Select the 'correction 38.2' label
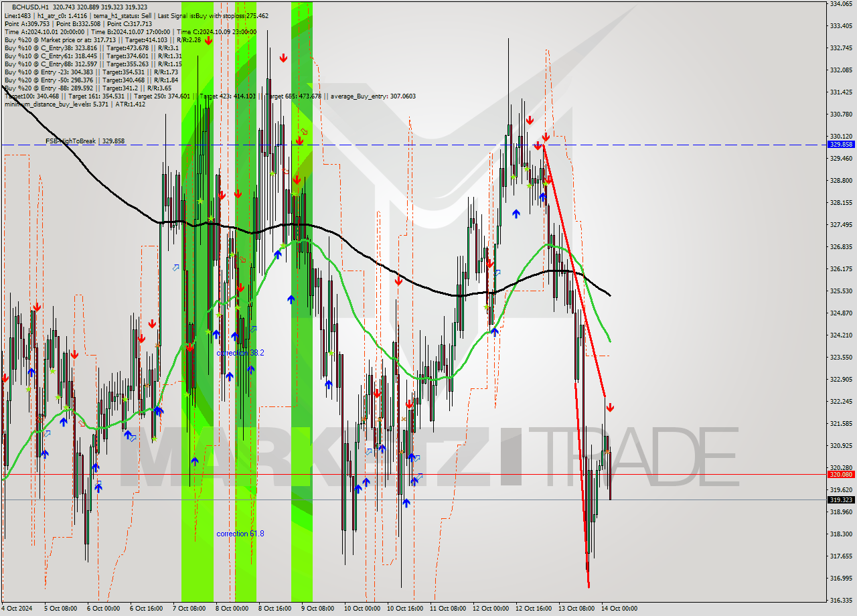This screenshot has height=616, width=857. click(240, 353)
